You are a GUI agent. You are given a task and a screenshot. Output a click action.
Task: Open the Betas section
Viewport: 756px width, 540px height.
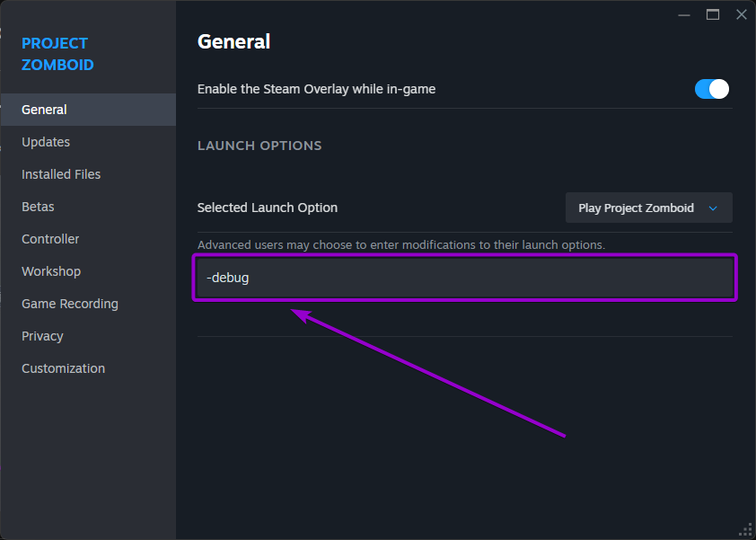(x=88, y=207)
